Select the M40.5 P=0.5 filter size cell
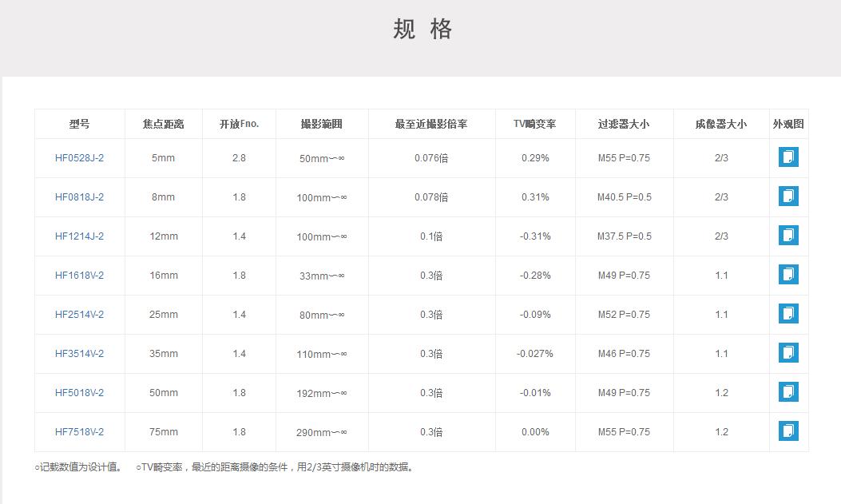This screenshot has height=504, width=841. pos(625,197)
